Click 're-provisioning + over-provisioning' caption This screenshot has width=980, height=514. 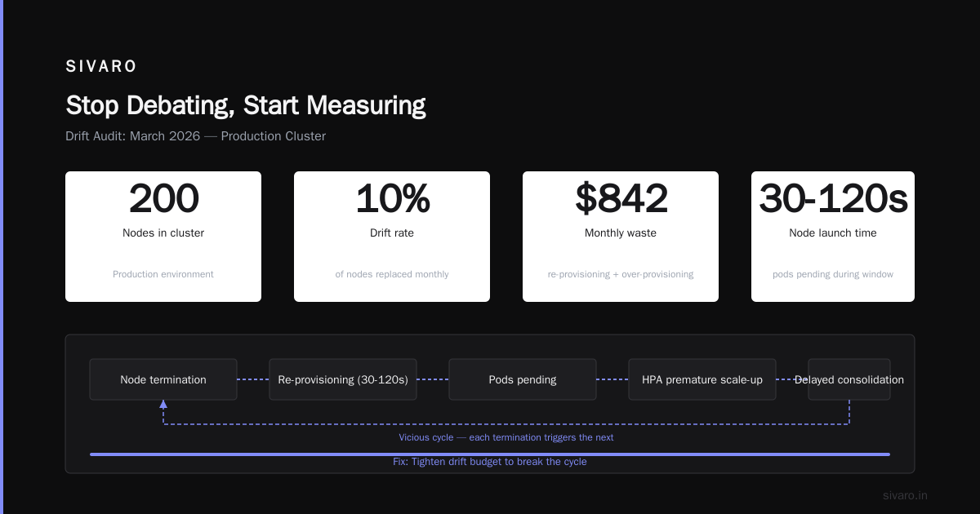pyautogui.click(x=621, y=274)
